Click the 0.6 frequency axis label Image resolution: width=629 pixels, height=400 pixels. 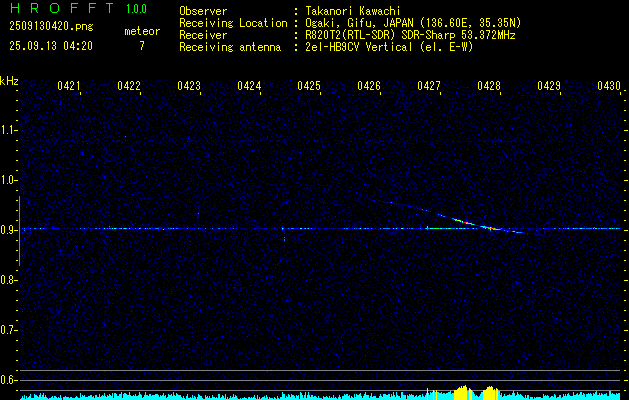[8, 379]
